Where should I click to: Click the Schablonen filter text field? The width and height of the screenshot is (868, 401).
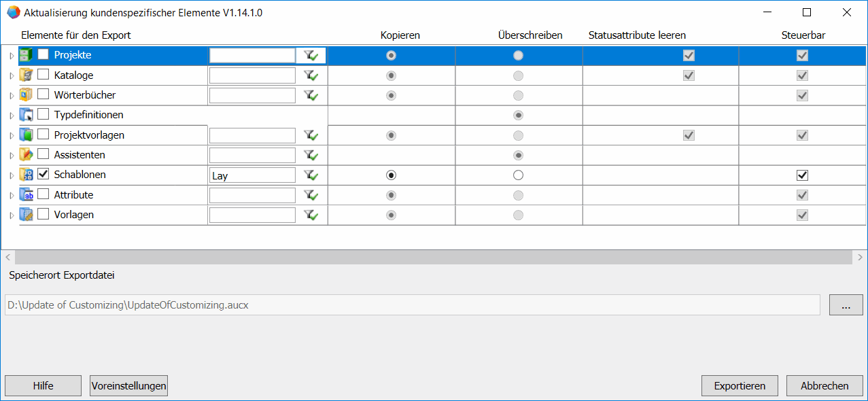click(x=252, y=175)
